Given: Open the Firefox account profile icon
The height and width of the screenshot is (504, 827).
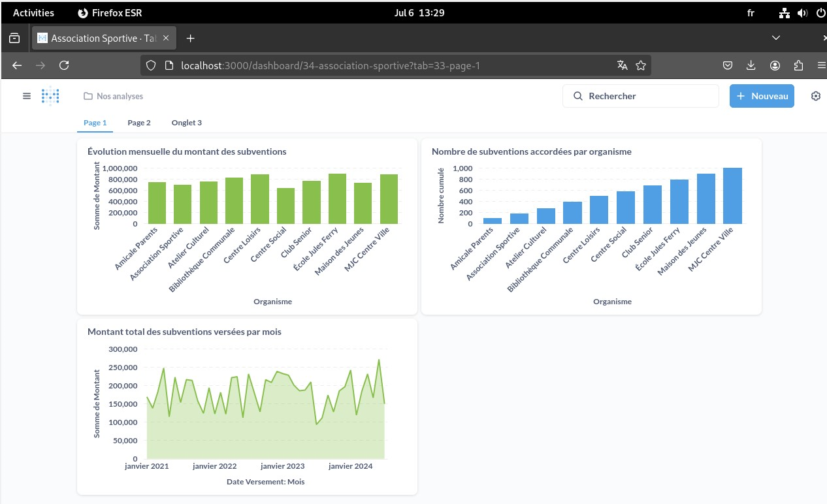Looking at the screenshot, I should [x=775, y=65].
